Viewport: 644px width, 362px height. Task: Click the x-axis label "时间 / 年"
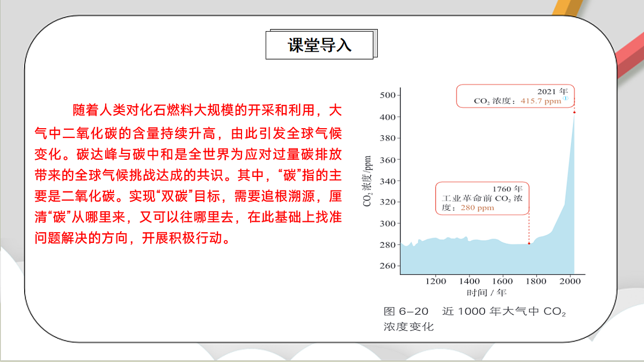[486, 292]
